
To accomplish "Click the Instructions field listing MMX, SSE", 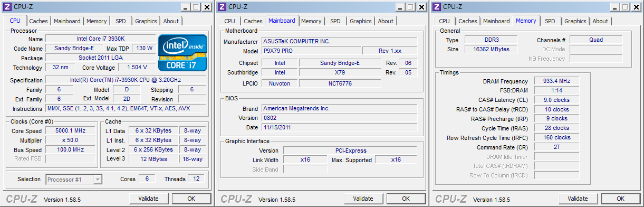I will 126,108.
